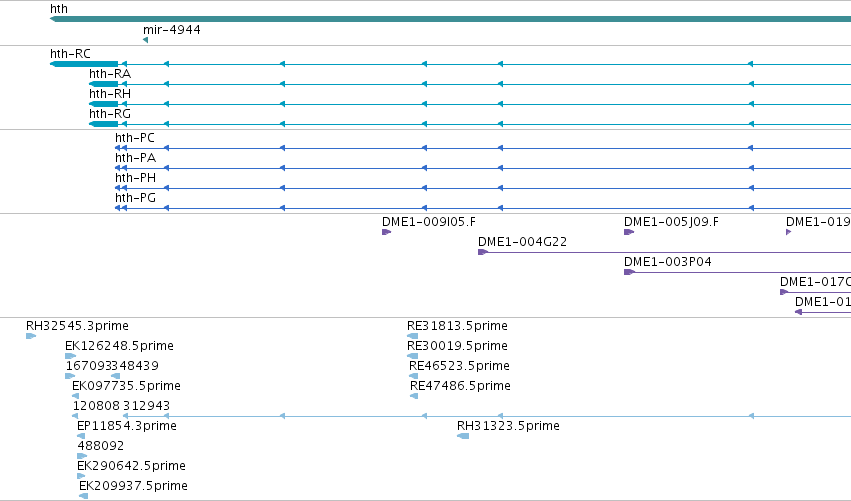
Task: Click the DME1-004G22 purple start glyph
Action: coord(482,252)
